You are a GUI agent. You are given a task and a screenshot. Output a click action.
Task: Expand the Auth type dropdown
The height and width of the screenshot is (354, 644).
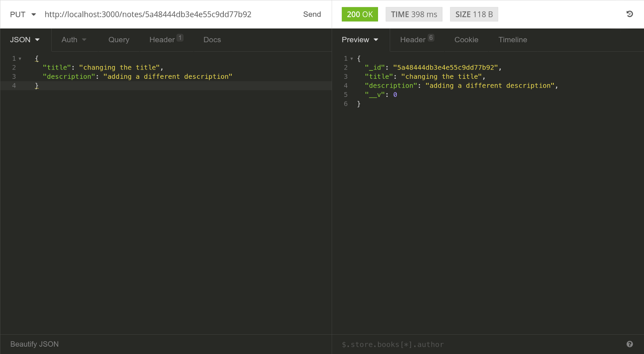(x=74, y=40)
